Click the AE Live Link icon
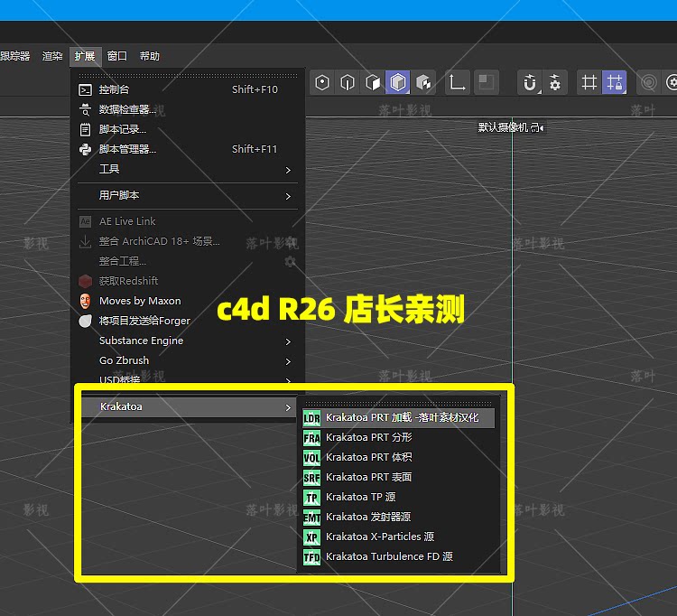The height and width of the screenshot is (616, 677). [x=85, y=221]
